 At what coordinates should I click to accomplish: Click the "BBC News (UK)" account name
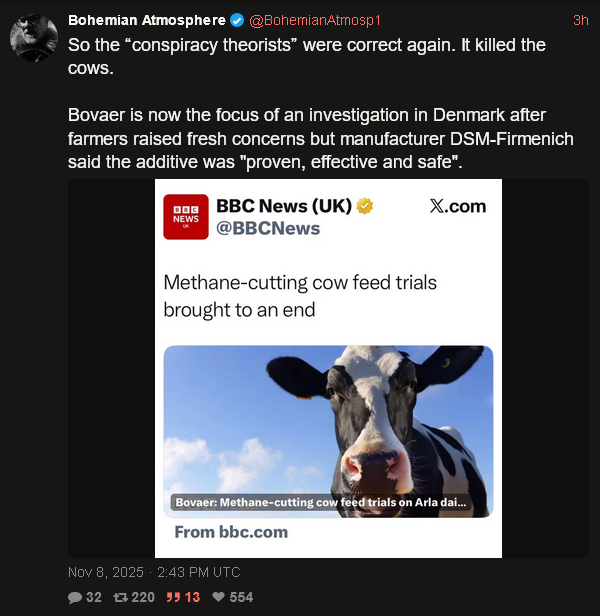click(284, 206)
